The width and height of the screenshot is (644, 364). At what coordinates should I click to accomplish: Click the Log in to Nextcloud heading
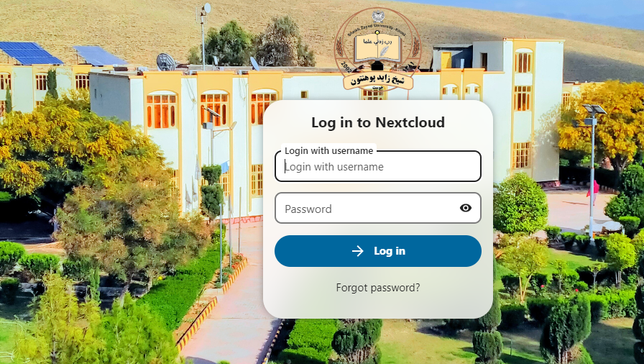[x=378, y=122]
